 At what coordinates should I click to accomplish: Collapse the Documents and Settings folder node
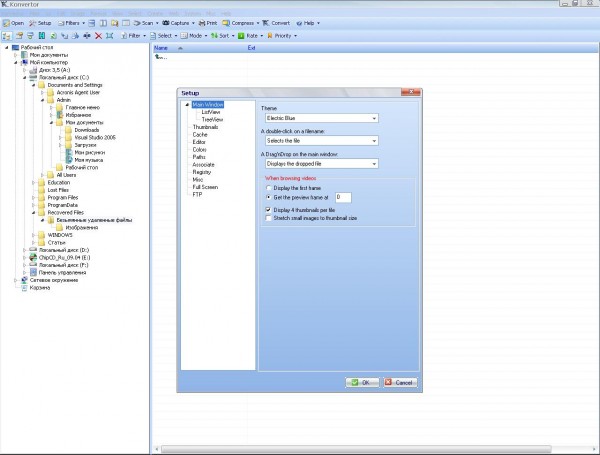(x=34, y=85)
